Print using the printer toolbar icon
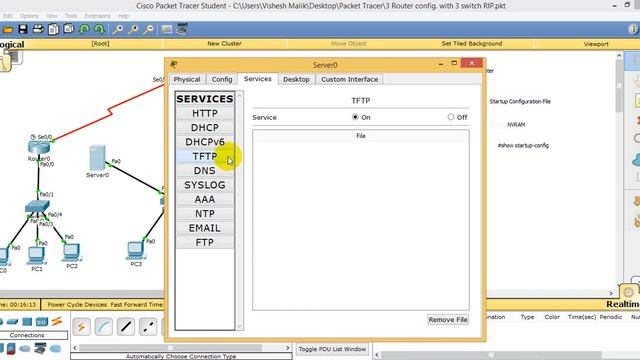Screen dimensions: 640x360 tap(38, 29)
